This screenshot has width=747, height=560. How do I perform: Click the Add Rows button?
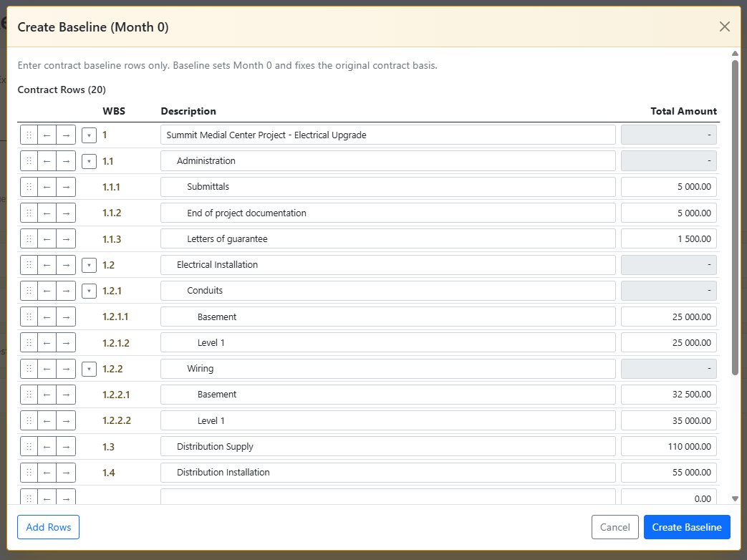click(48, 527)
